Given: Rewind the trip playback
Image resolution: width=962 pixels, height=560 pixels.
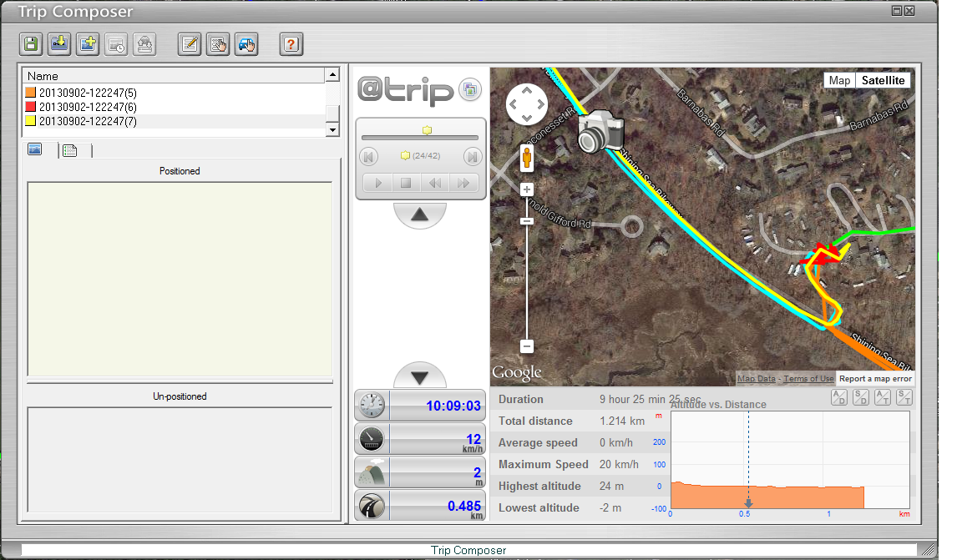Looking at the screenshot, I should [x=434, y=183].
